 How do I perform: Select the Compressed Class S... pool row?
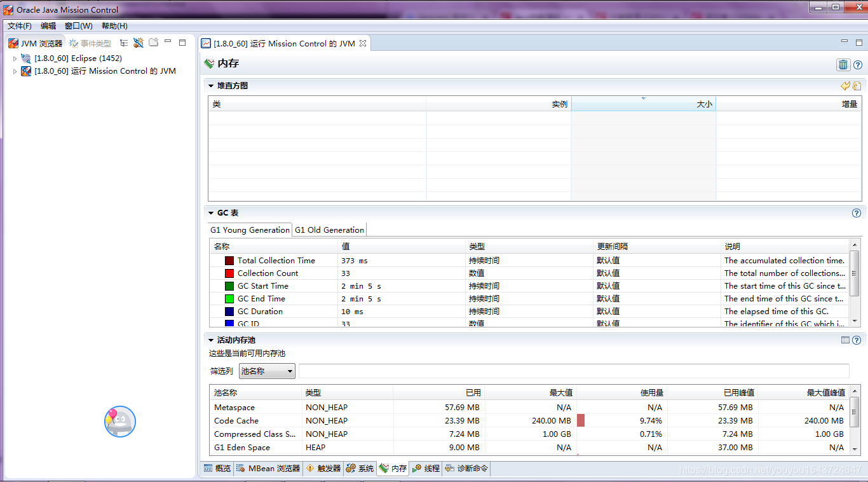pos(529,434)
